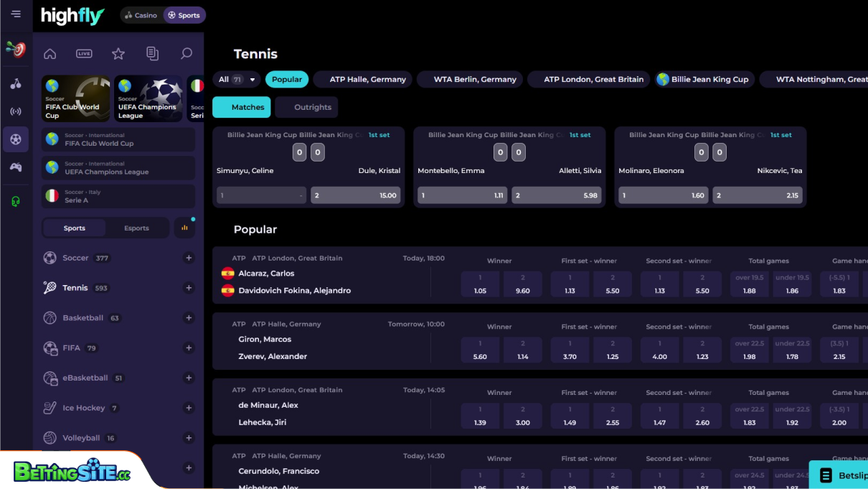Viewport: 868px width, 489px height.
Task: Click the cherries casino icon
Action: (15, 85)
